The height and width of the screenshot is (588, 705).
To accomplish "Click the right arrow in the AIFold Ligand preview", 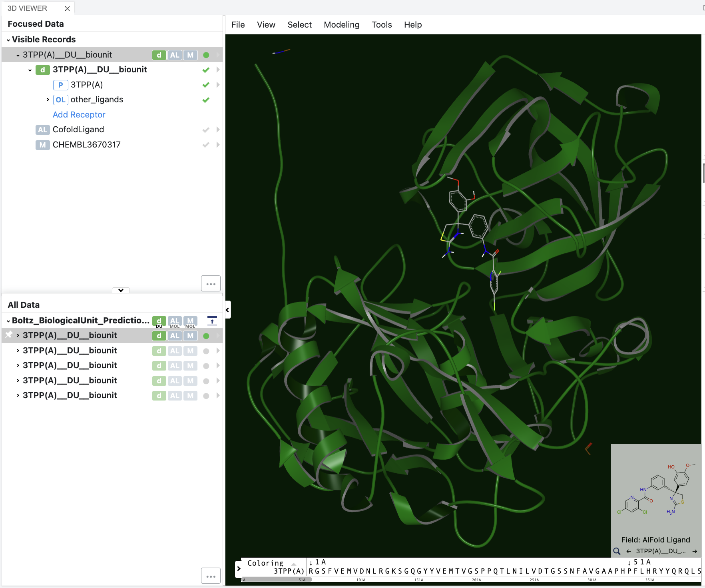I will point(694,551).
